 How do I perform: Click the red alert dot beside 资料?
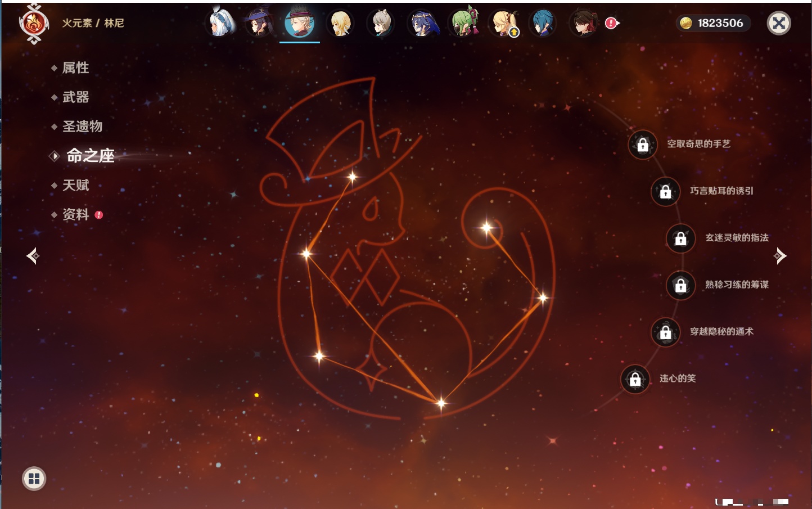coord(99,215)
